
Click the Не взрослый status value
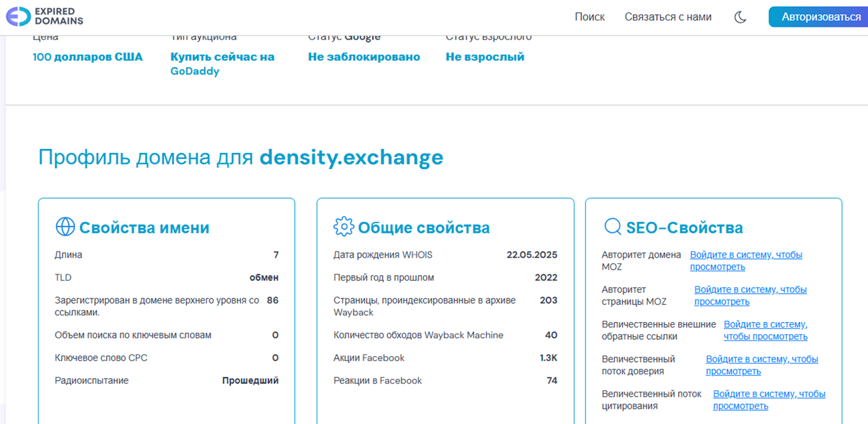click(484, 57)
